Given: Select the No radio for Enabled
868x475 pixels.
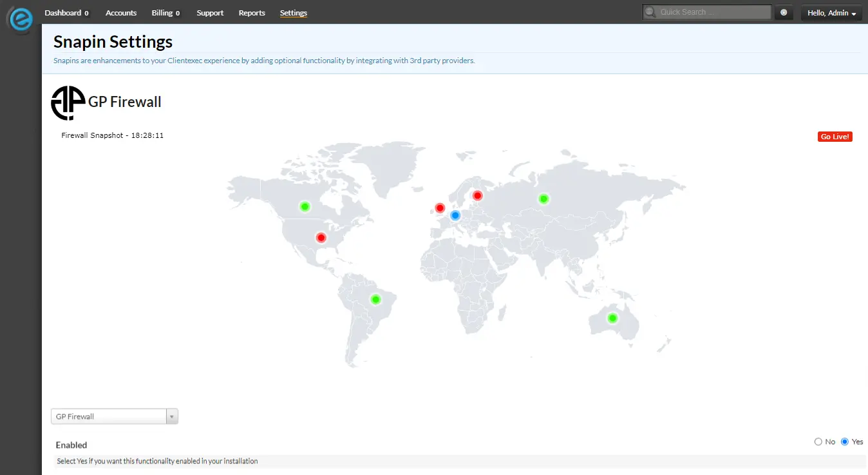Looking at the screenshot, I should pyautogui.click(x=818, y=441).
